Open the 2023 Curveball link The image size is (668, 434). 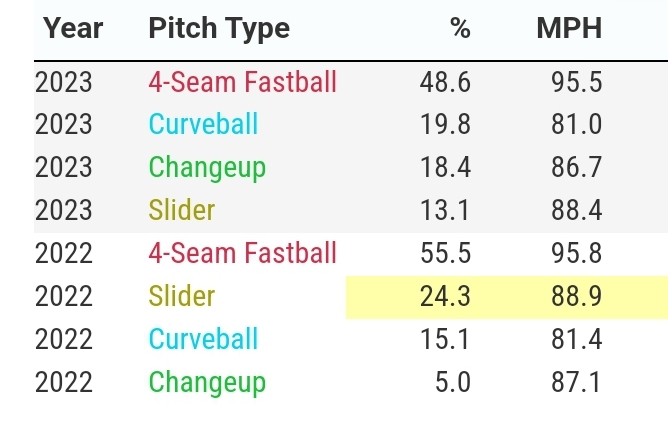pos(203,124)
